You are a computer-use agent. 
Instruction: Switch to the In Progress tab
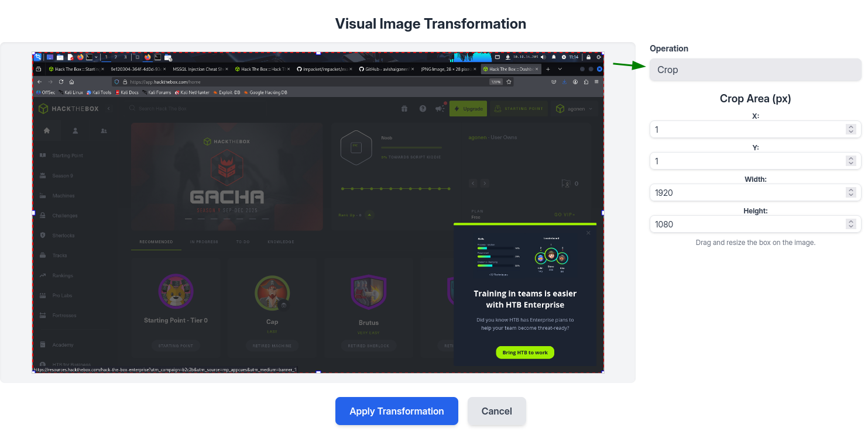coord(204,241)
